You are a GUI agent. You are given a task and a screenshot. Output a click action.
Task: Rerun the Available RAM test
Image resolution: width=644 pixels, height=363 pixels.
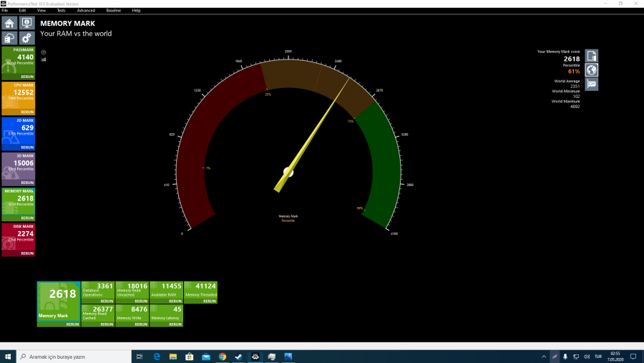coord(175,301)
